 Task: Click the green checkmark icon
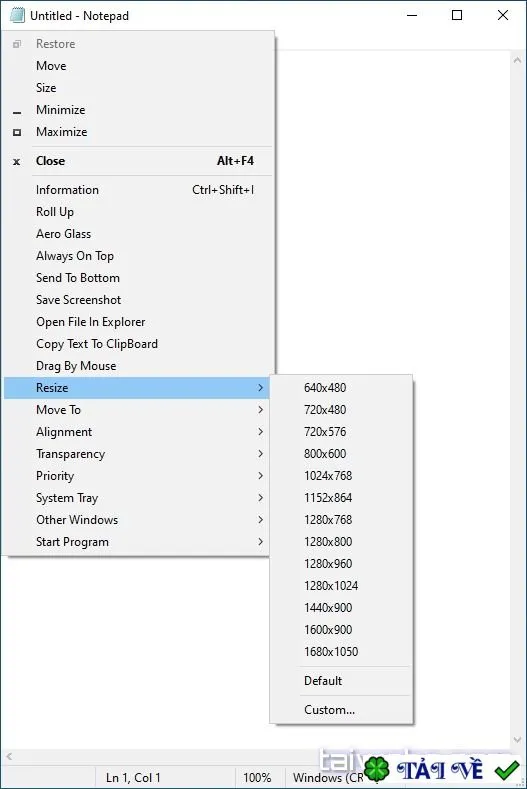click(x=507, y=770)
